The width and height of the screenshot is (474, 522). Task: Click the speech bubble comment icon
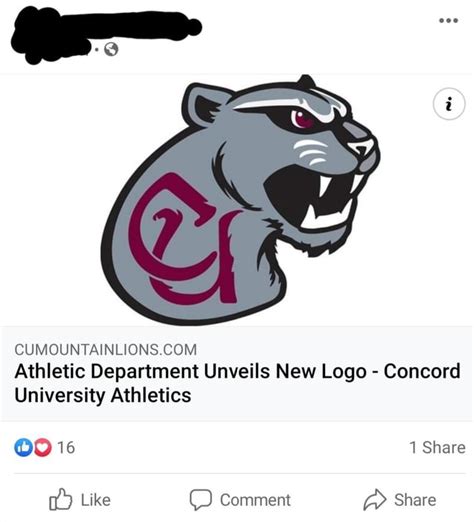(200, 500)
